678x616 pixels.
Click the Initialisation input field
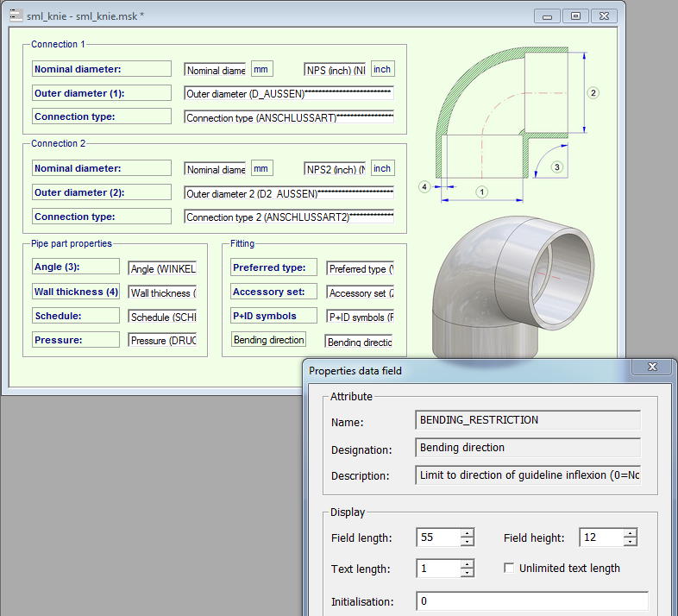(x=531, y=601)
